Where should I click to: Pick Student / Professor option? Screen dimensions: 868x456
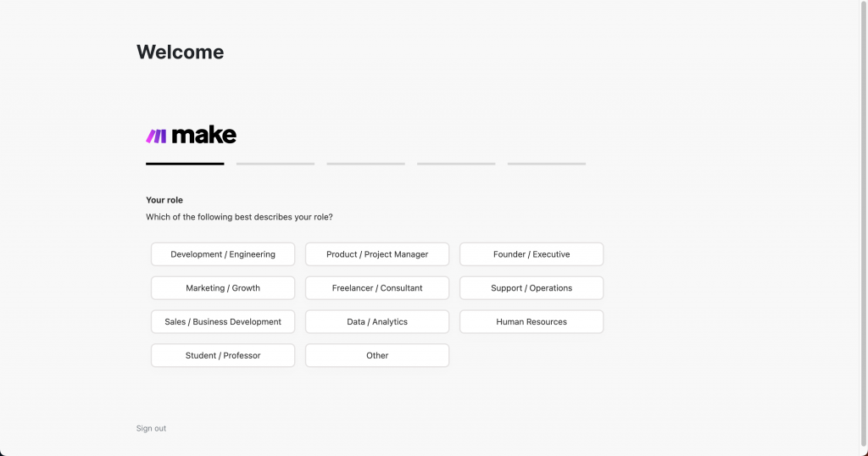(x=223, y=356)
